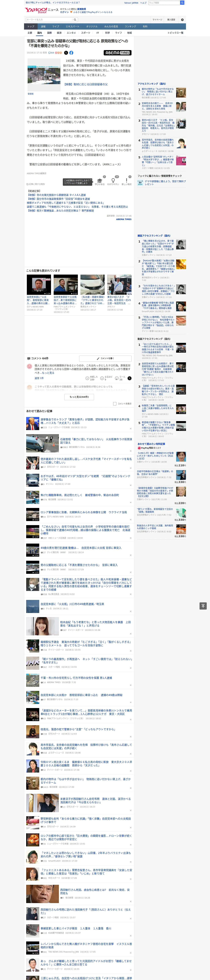Open トピックス一覧 link
Image resolution: width=210 pixels, height=980 pixels.
[175, 33]
